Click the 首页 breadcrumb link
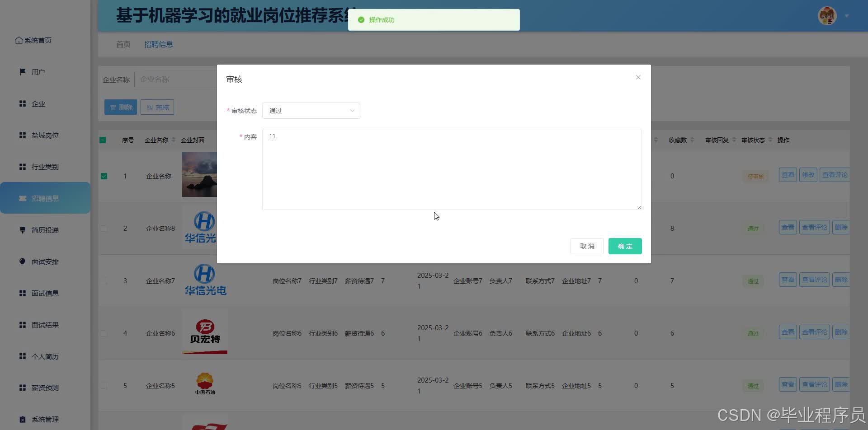 pyautogui.click(x=123, y=44)
